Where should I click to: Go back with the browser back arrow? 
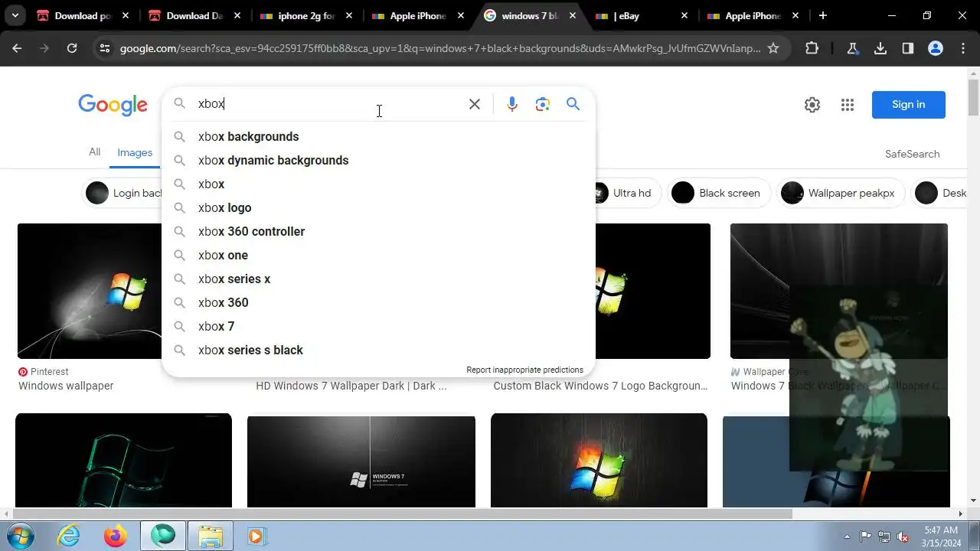[x=17, y=48]
